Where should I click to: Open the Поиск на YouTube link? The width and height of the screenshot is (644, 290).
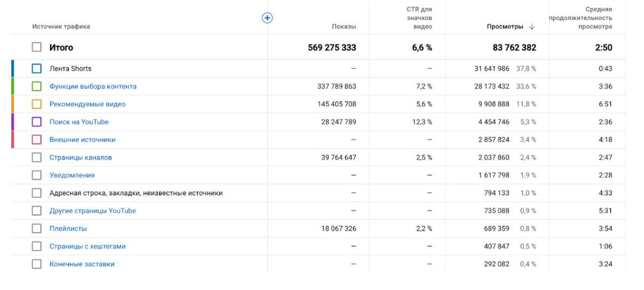tap(79, 122)
